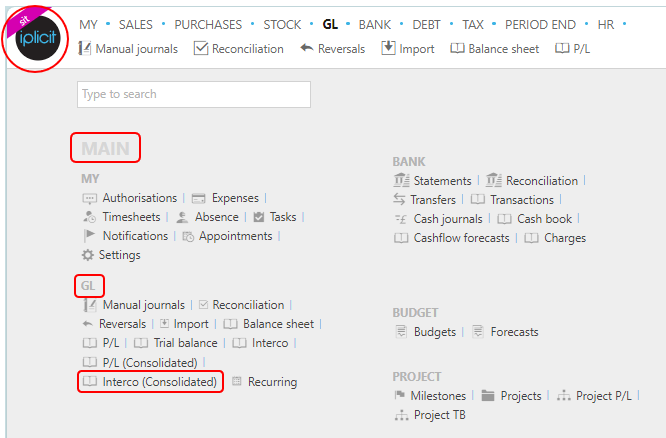Click the Import download icon in toolbar

click(x=388, y=48)
